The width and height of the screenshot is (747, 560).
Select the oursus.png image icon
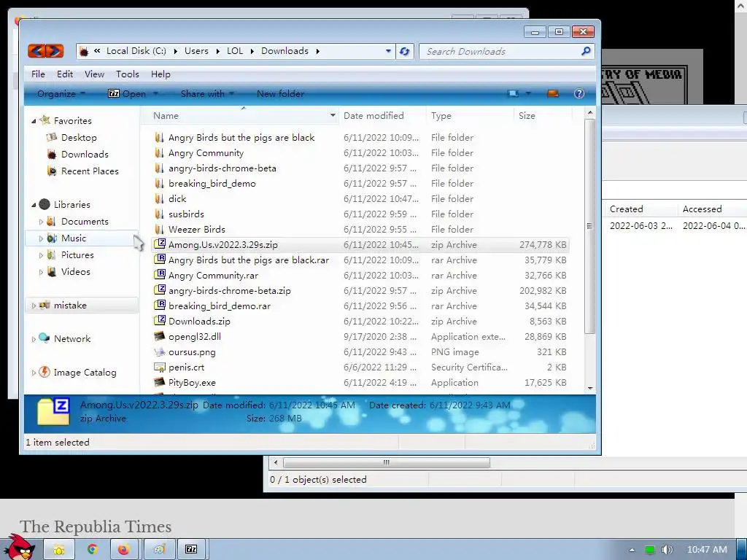[x=160, y=352]
